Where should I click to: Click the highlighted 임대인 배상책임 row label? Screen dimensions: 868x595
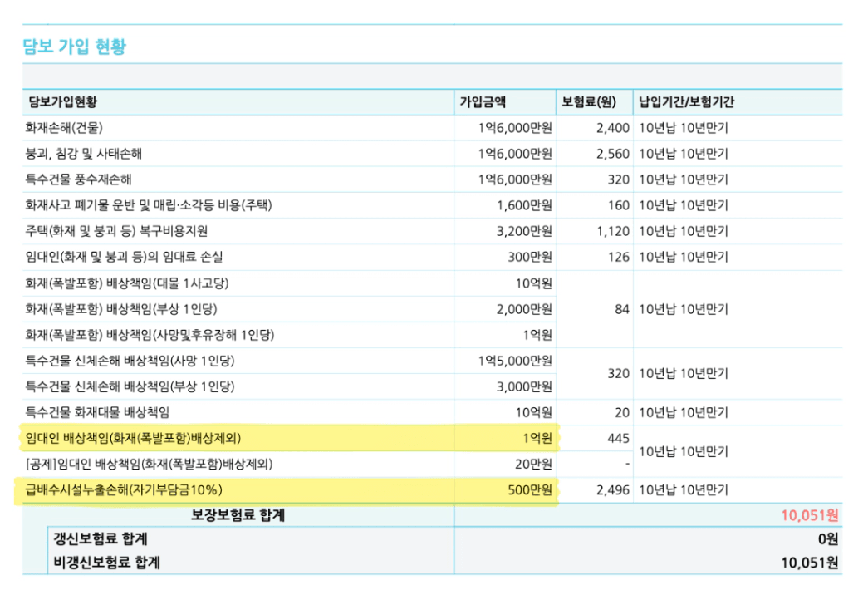pos(133,438)
